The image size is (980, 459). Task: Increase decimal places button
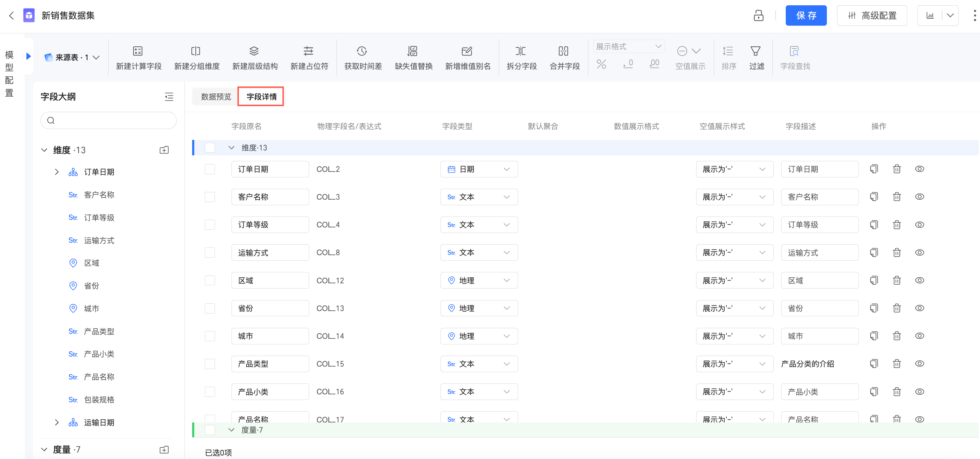click(x=654, y=64)
